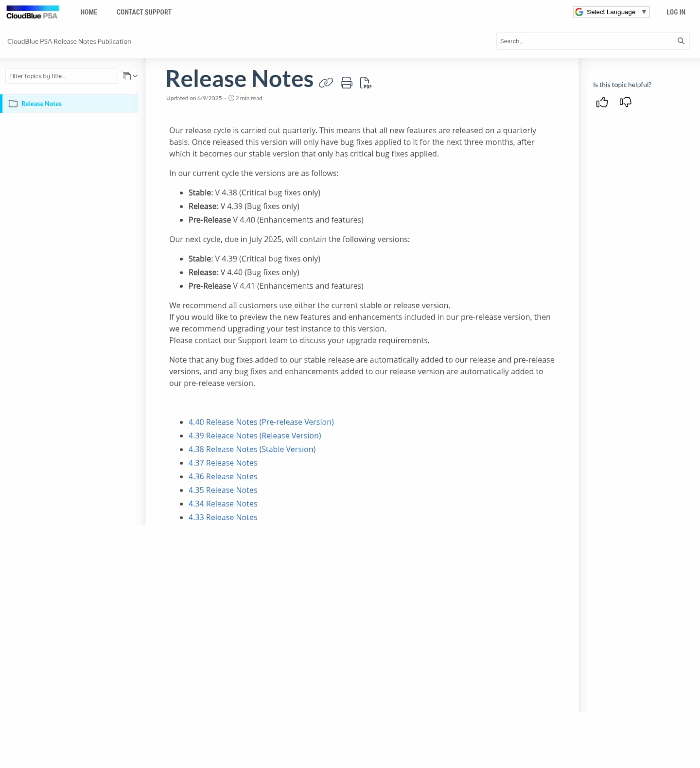Open the 4.35 Release Notes link
This screenshot has height=768, width=700.
tap(223, 490)
